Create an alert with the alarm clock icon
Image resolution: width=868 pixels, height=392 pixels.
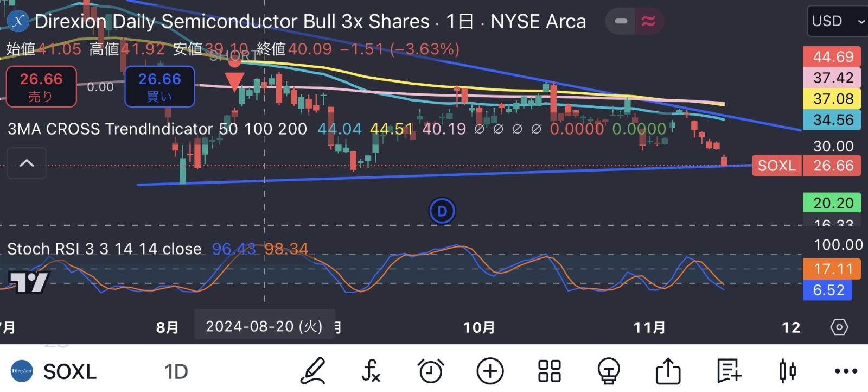click(x=431, y=371)
